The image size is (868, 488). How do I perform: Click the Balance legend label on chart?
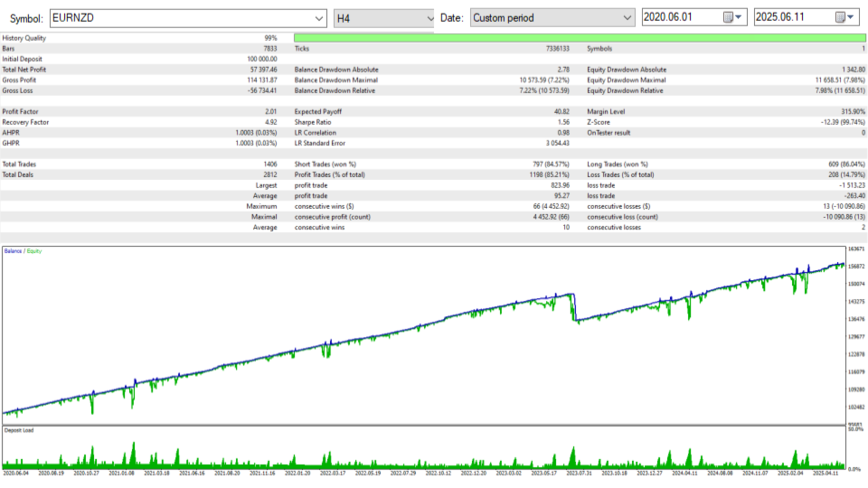point(13,251)
